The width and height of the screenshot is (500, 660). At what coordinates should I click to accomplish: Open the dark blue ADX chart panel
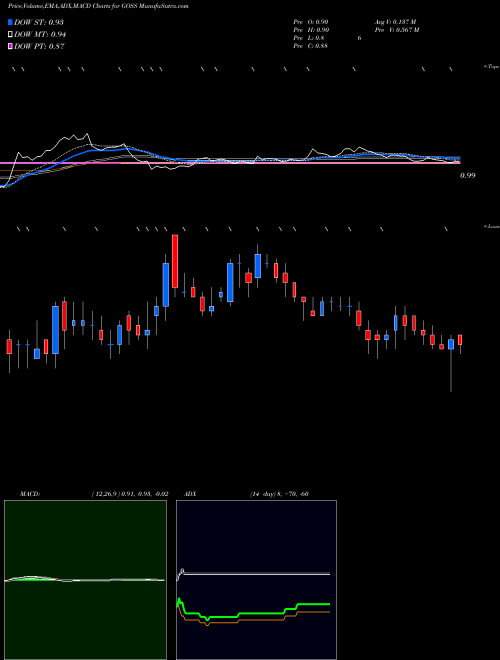coord(256,580)
